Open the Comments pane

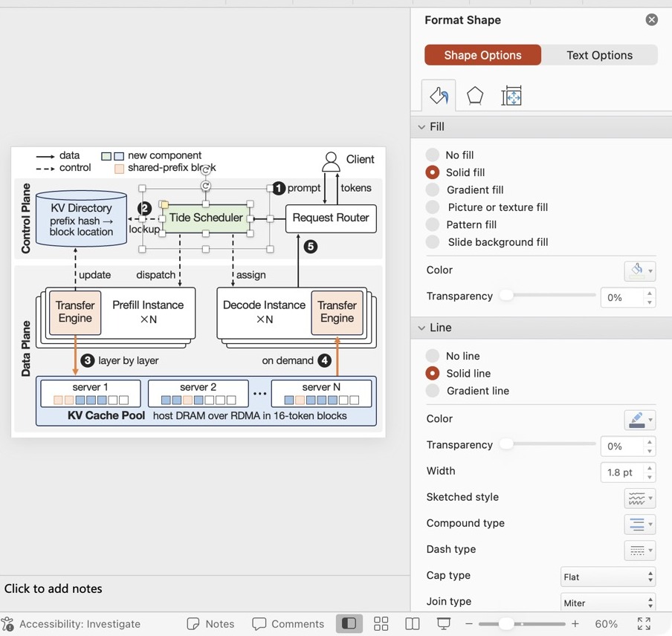click(288, 623)
